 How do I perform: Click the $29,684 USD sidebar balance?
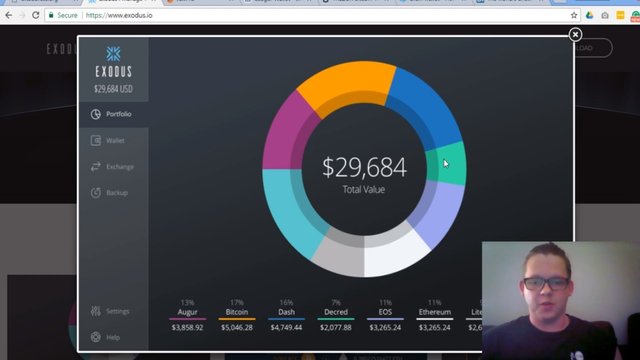[x=113, y=89]
